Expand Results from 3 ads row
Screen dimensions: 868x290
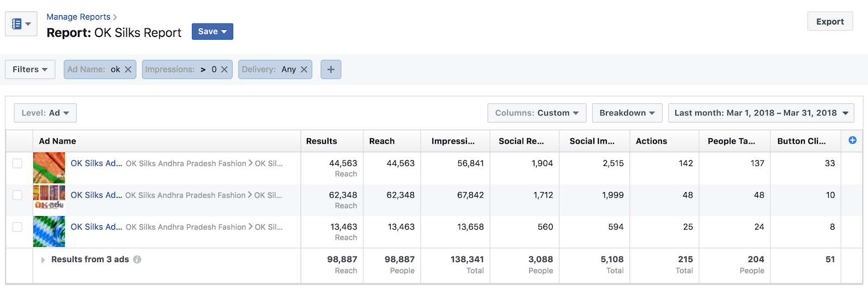[x=43, y=260]
